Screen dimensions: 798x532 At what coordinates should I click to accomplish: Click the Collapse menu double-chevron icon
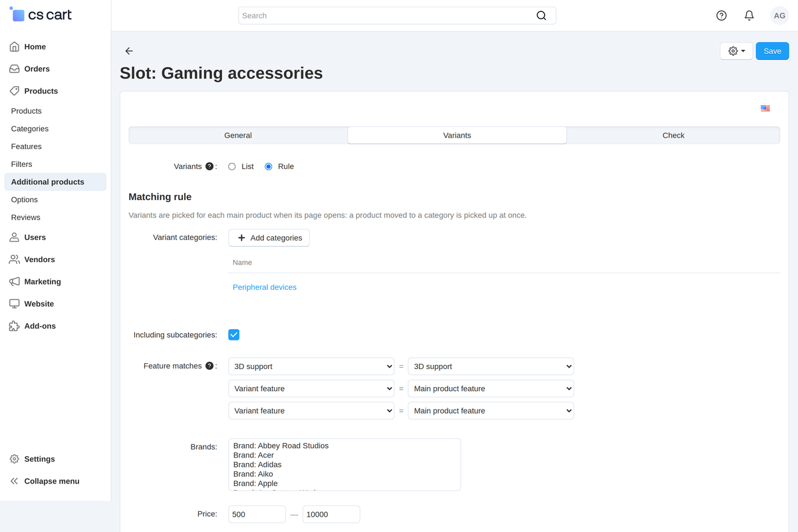15,481
